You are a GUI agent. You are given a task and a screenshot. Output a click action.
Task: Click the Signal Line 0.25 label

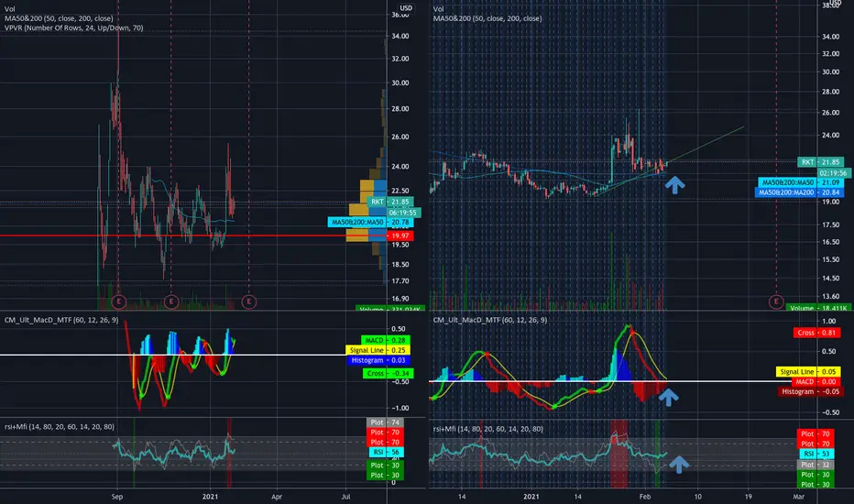click(378, 350)
